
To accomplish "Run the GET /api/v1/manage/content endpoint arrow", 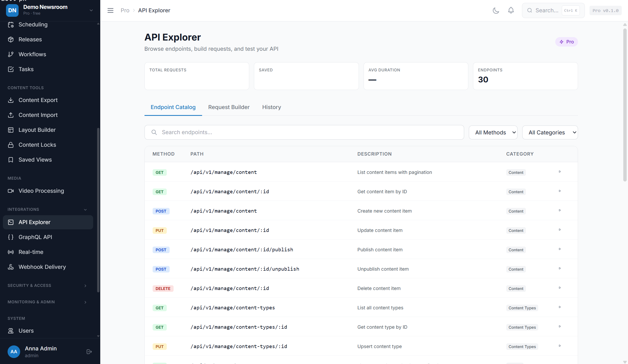I will 560,172.
